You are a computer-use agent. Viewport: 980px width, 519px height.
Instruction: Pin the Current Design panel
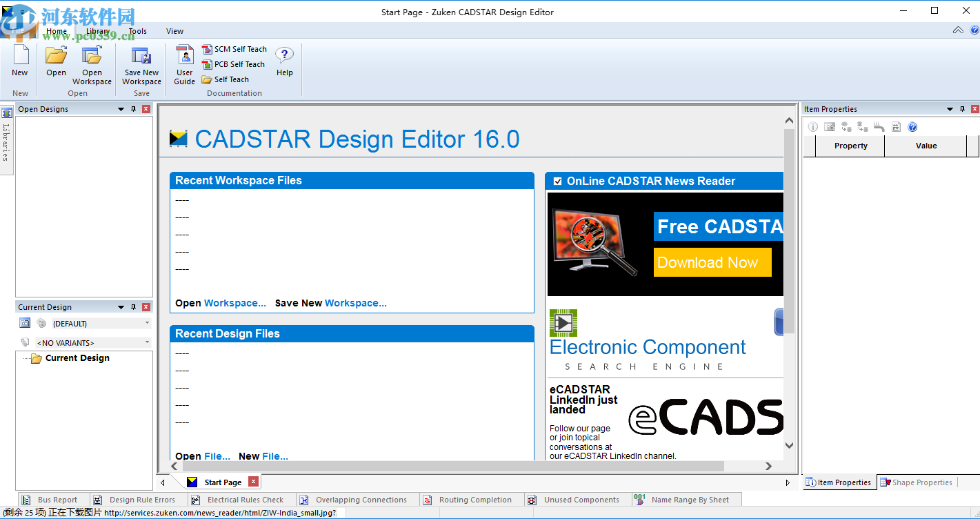pyautogui.click(x=134, y=306)
